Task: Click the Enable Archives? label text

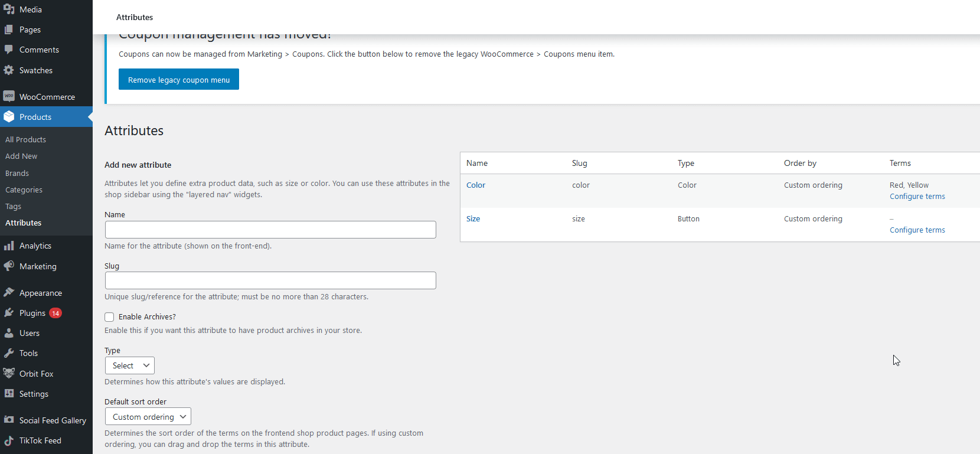Action: [x=147, y=317]
